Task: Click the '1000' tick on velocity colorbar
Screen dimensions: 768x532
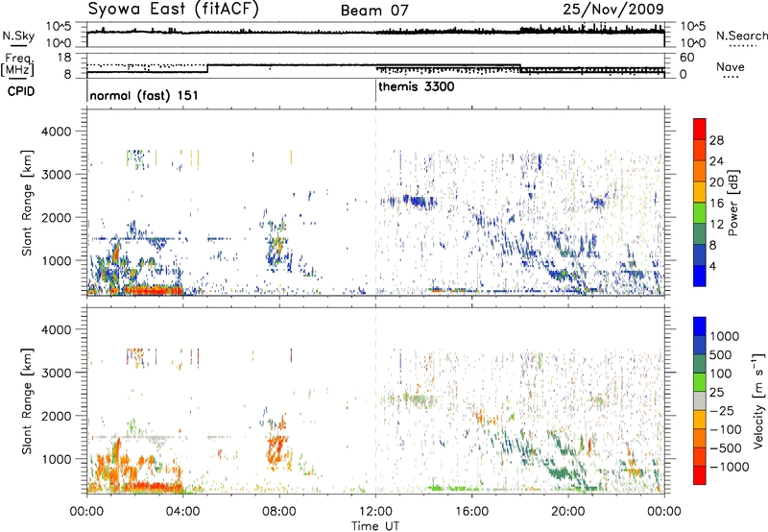Action: point(725,336)
